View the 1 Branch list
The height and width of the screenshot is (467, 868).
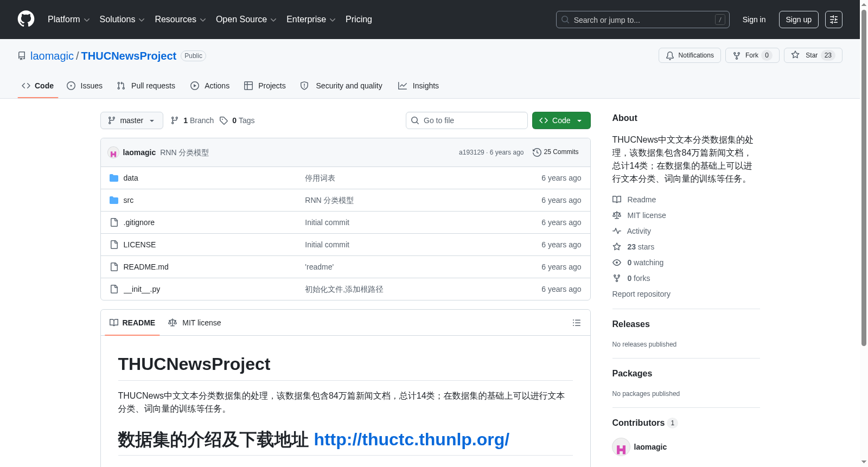[x=192, y=120]
